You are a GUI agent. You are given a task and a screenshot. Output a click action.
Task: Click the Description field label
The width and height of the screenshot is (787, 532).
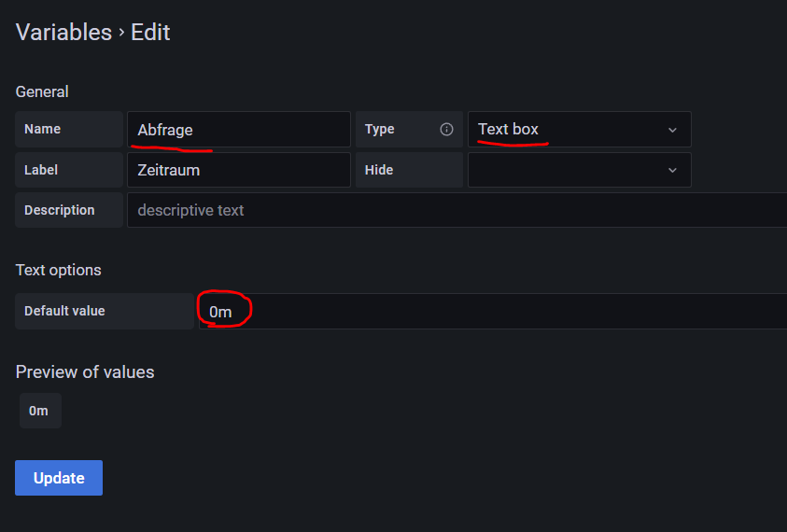coord(60,210)
